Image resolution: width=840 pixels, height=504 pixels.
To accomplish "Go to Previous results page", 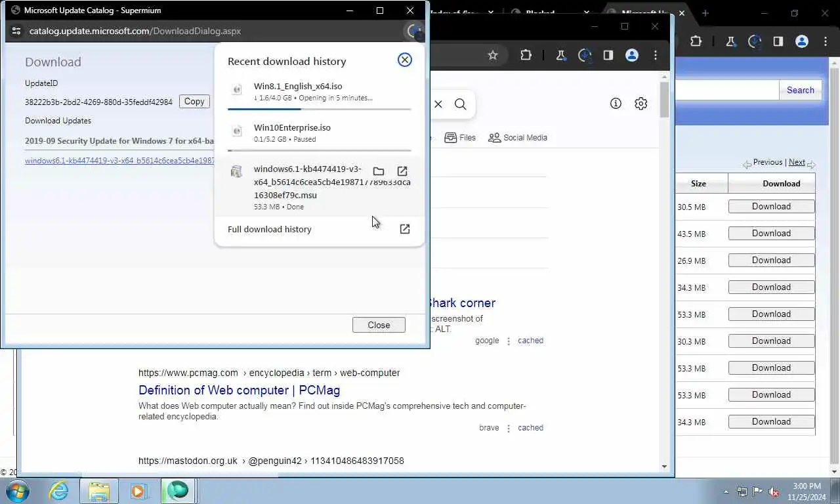I will (768, 162).
